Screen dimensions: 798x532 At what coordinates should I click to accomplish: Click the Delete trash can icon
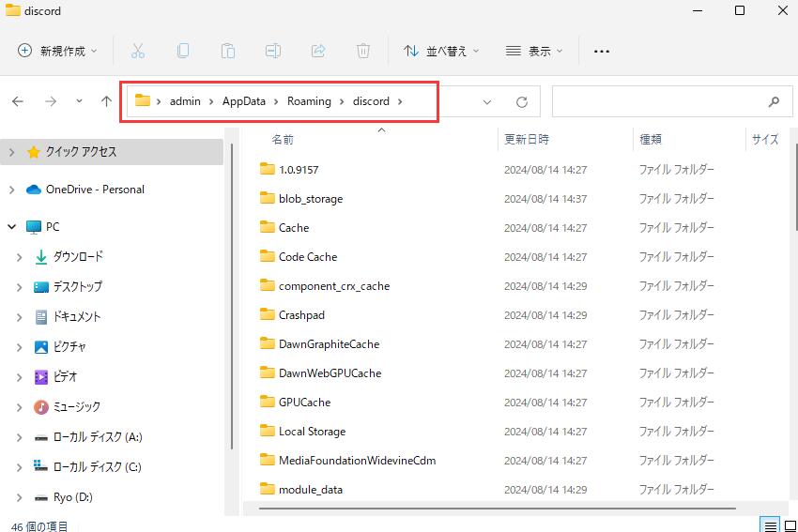click(x=363, y=51)
